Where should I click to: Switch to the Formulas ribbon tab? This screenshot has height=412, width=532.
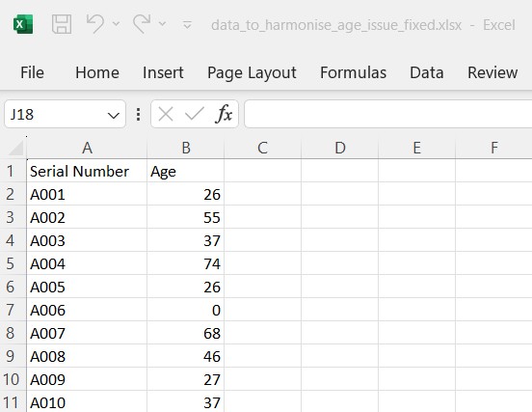(x=353, y=72)
